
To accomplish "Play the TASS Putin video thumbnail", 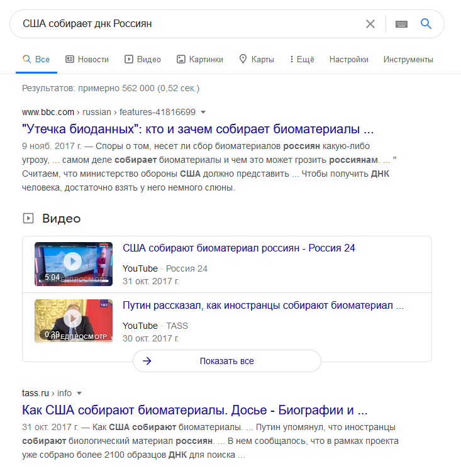I will point(74,321).
